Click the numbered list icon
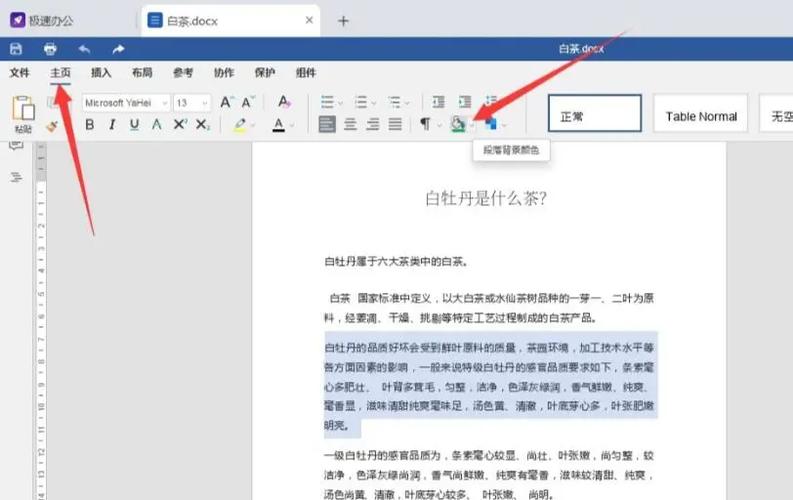 pyautogui.click(x=361, y=103)
